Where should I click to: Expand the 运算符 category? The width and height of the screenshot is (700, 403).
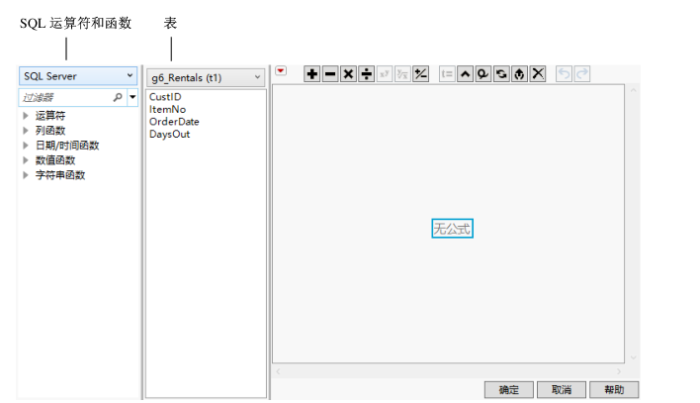[x=25, y=116]
